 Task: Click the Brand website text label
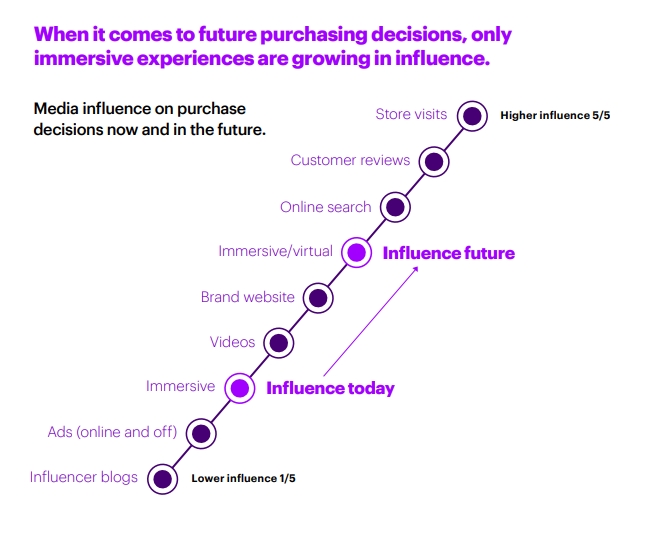(248, 297)
